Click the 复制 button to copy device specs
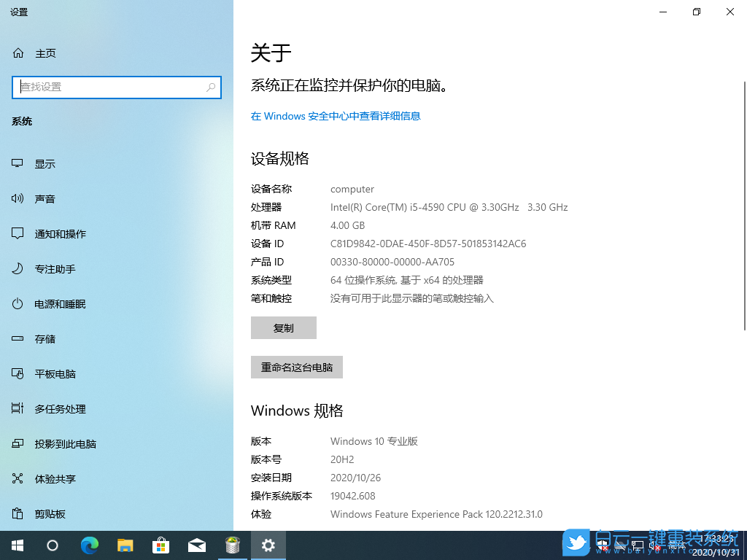The width and height of the screenshot is (747, 560). (x=283, y=327)
